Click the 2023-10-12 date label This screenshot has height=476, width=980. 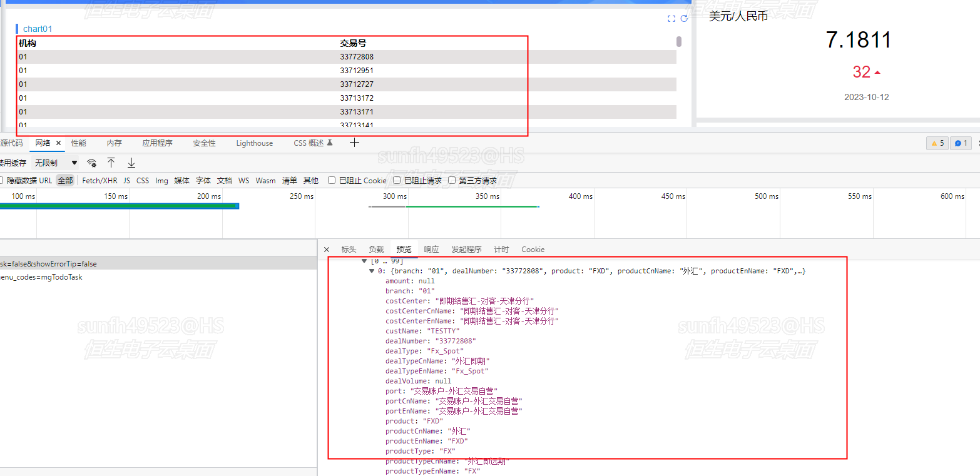coord(867,97)
